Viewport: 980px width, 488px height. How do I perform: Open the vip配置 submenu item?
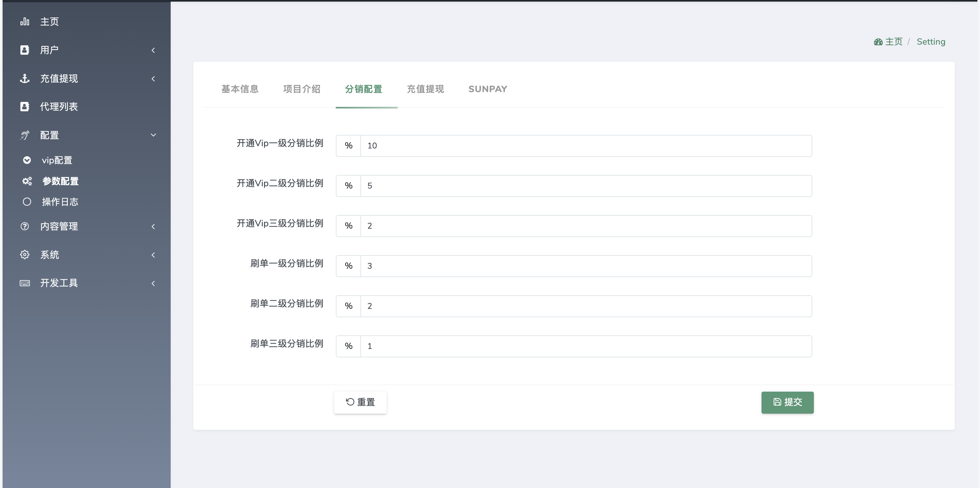coord(87,160)
